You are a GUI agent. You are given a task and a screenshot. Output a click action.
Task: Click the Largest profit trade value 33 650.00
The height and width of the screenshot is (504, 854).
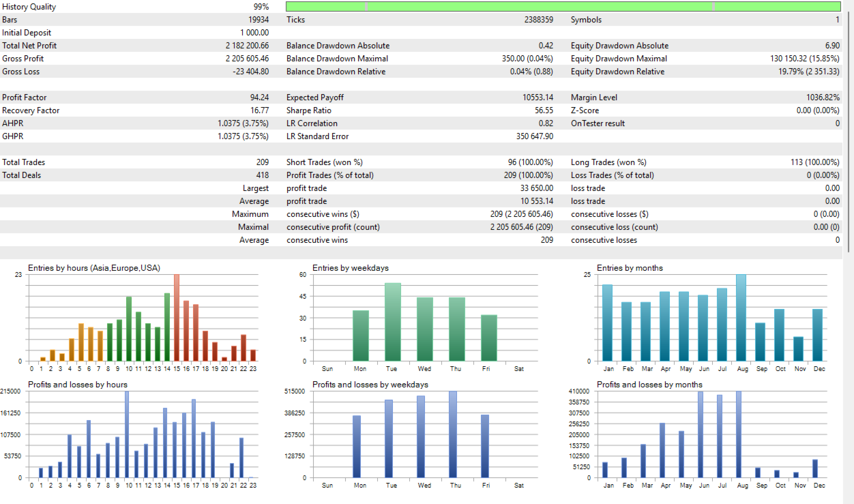click(537, 188)
